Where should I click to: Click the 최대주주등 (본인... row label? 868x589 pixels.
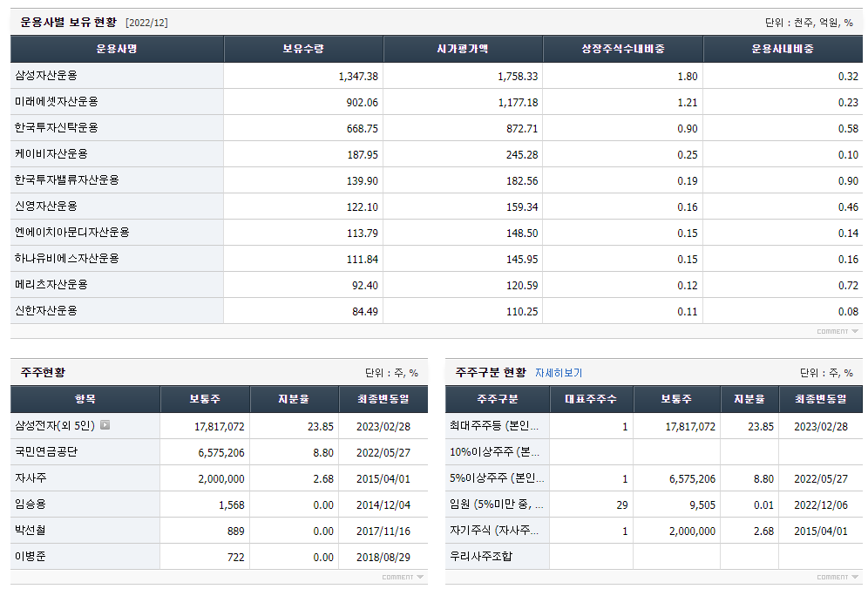[494, 426]
